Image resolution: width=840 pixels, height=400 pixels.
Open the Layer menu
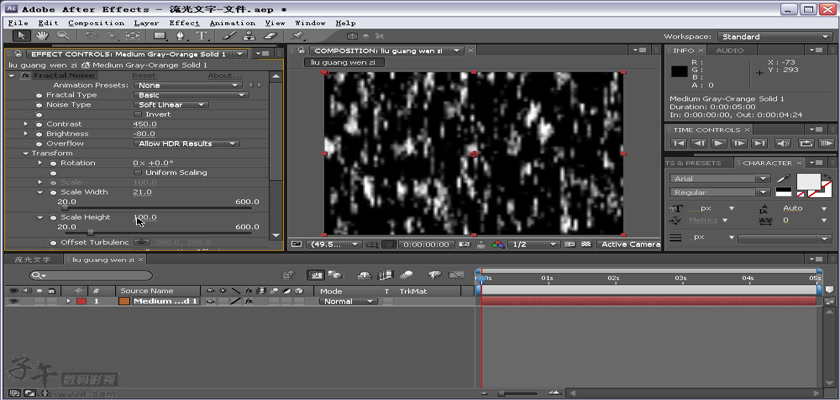[146, 23]
